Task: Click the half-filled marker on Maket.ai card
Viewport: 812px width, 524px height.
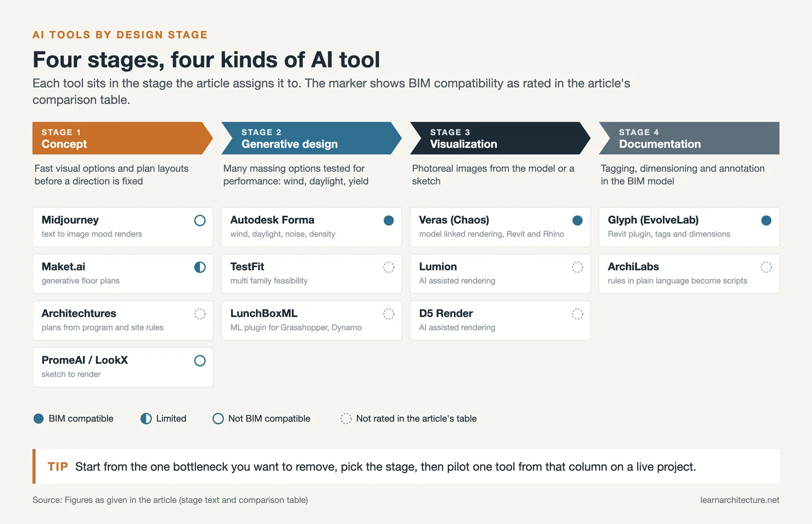Action: pyautogui.click(x=200, y=267)
